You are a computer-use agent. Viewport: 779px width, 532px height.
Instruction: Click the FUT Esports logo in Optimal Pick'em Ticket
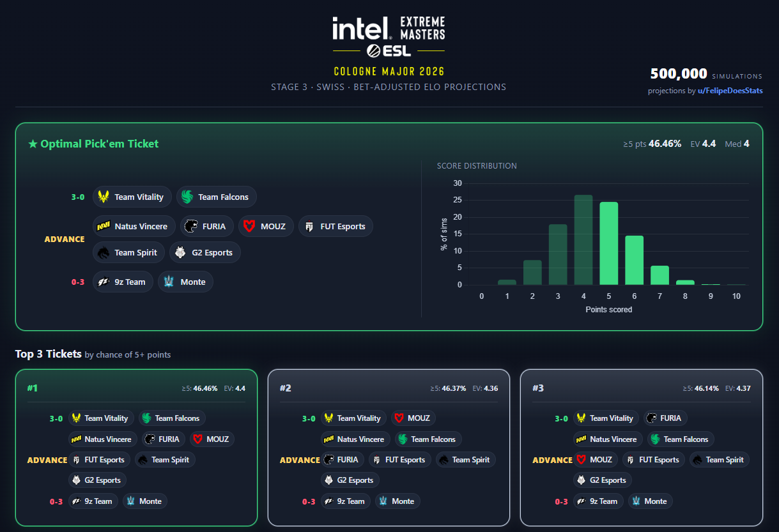(309, 226)
